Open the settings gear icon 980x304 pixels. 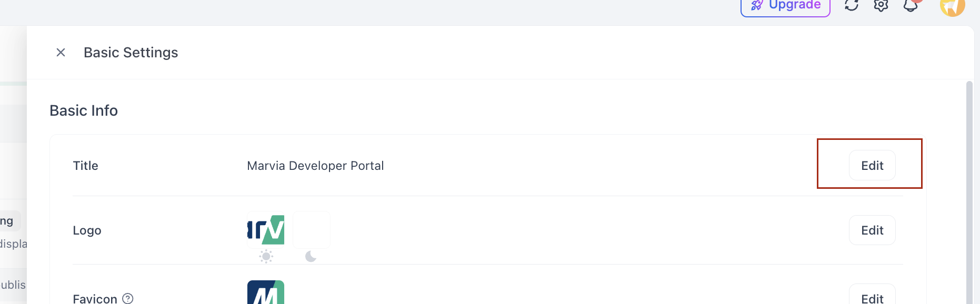tap(881, 5)
